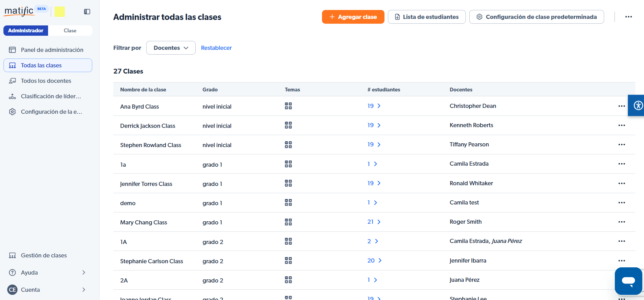644x300 pixels.
Task: Switch to Clase mode
Action: pyautogui.click(x=70, y=31)
